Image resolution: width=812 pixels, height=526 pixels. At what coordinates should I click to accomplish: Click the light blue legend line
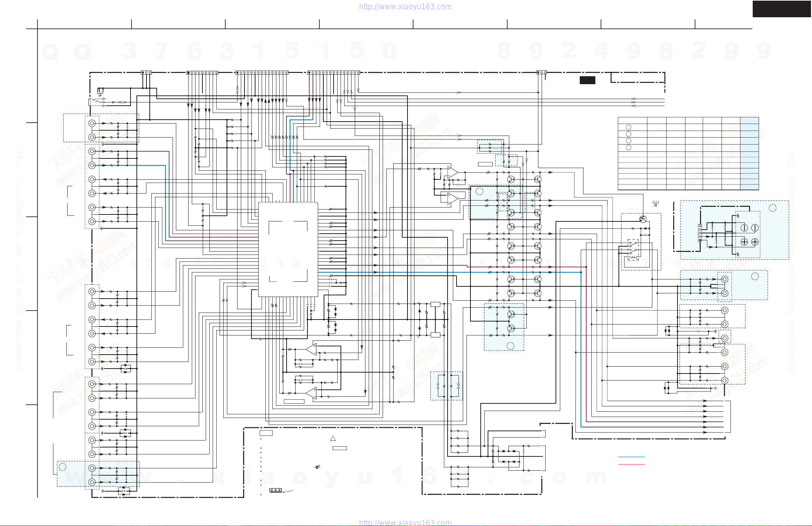pyautogui.click(x=631, y=457)
